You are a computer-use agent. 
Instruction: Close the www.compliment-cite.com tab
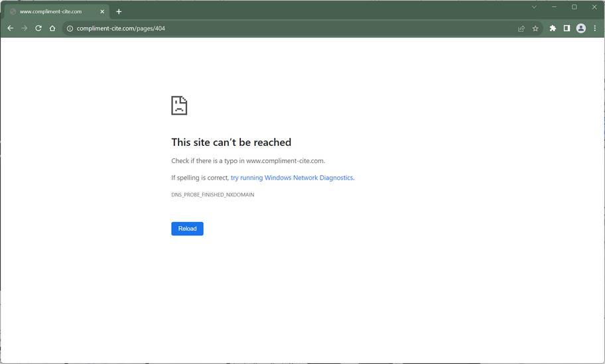tap(102, 11)
